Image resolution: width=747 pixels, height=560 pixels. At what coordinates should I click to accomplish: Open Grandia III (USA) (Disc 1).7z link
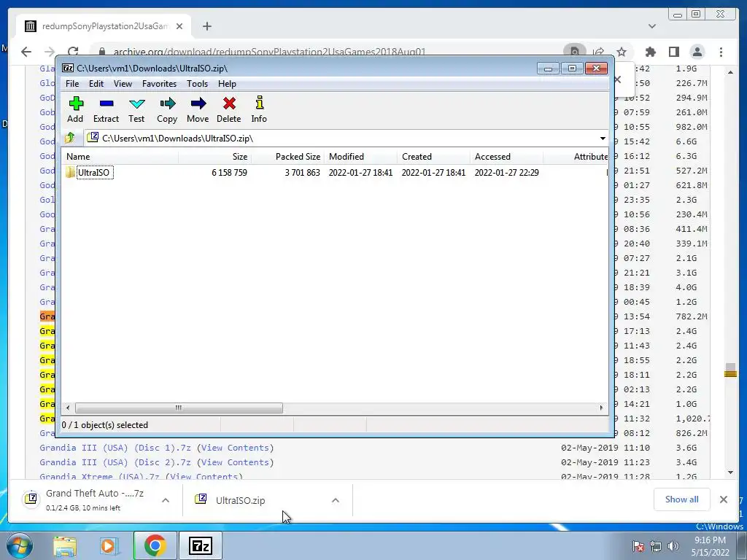tap(115, 448)
